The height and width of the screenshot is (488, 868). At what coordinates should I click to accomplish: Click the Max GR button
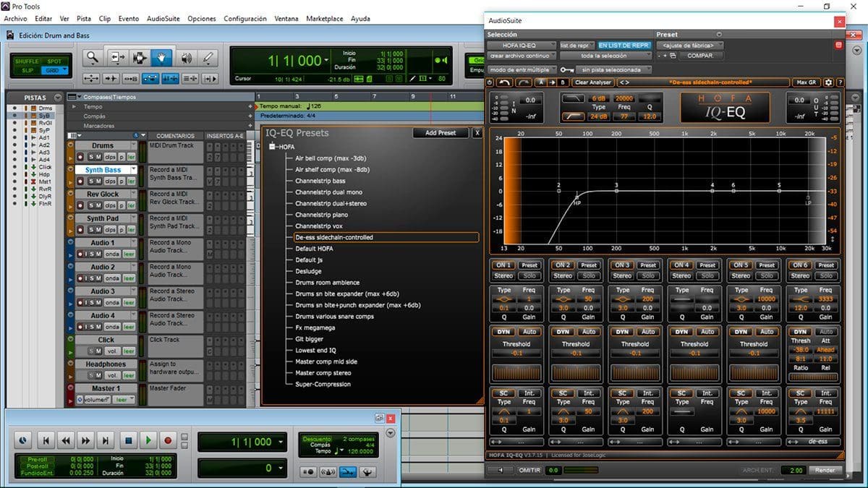[807, 82]
